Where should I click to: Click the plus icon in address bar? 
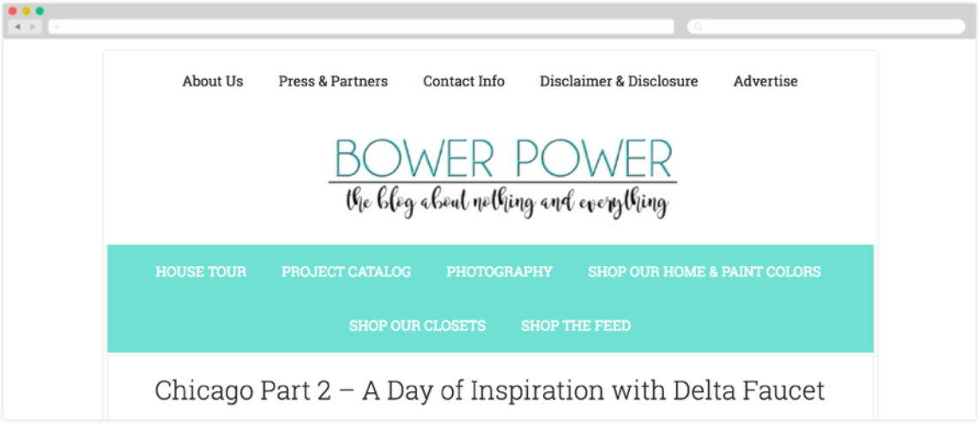pos(57,27)
